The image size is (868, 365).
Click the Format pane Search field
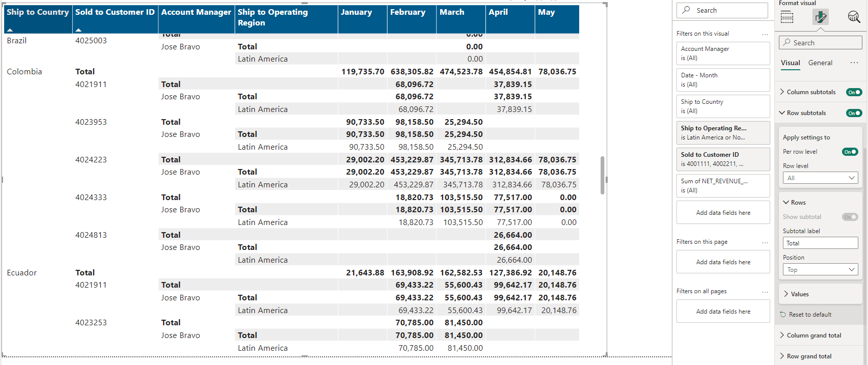click(x=820, y=43)
